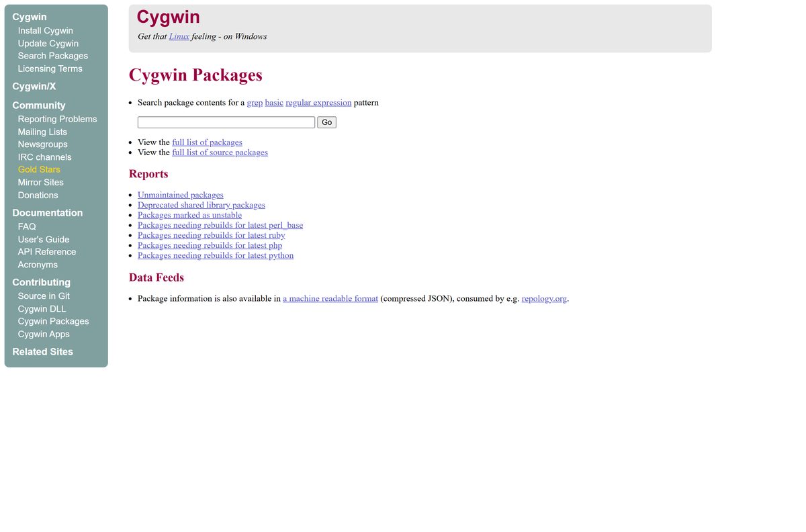Image resolution: width=806 pixels, height=532 pixels.
Task: Open Mailing Lists sidebar link
Action: pyautogui.click(x=42, y=132)
